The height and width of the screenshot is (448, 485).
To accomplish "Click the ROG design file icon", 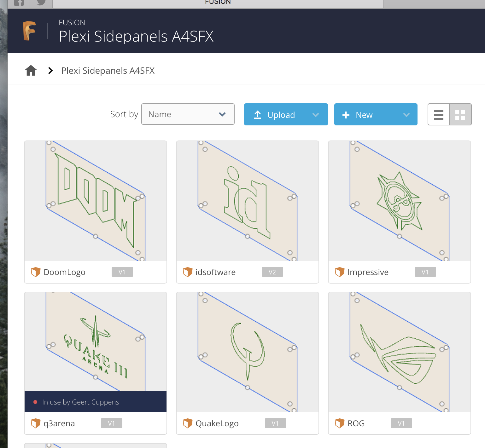I will point(340,423).
